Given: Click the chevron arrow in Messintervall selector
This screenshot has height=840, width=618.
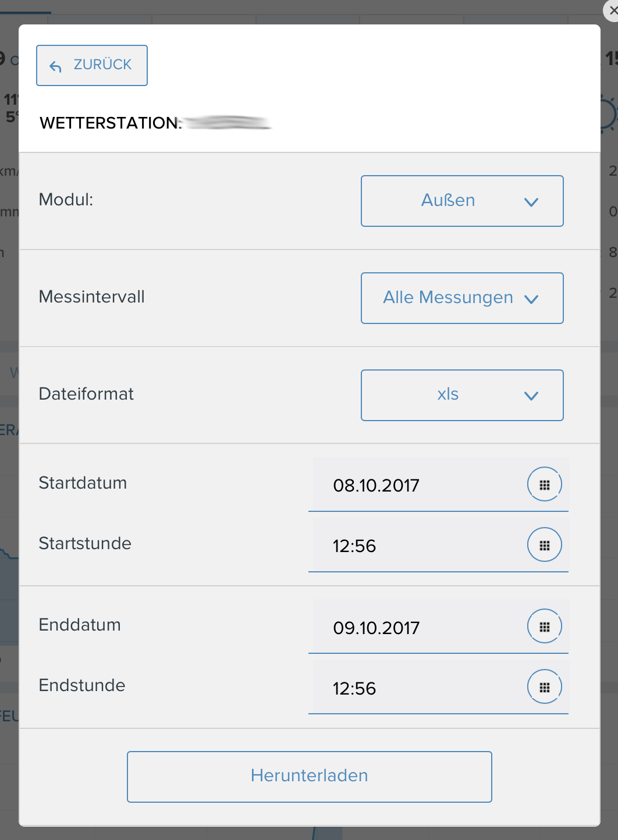Looking at the screenshot, I should point(531,299).
